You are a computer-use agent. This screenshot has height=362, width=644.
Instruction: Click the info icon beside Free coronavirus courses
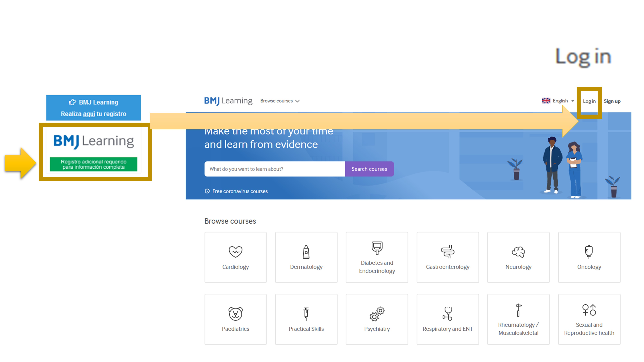point(207,191)
